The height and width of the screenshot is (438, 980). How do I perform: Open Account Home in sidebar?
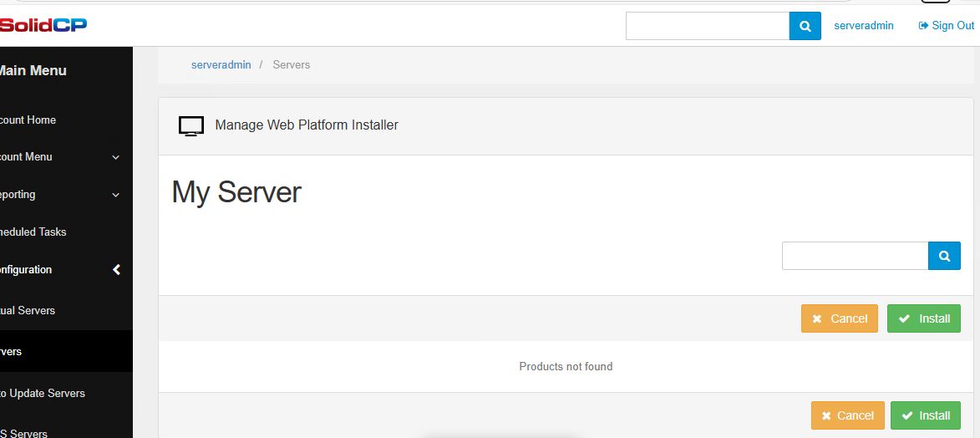(28, 120)
